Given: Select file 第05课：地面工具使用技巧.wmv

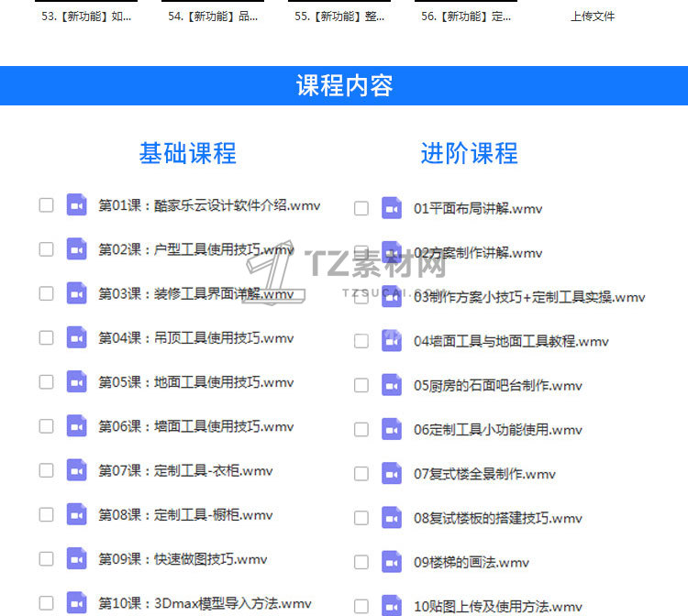Looking at the screenshot, I should pos(196,382).
